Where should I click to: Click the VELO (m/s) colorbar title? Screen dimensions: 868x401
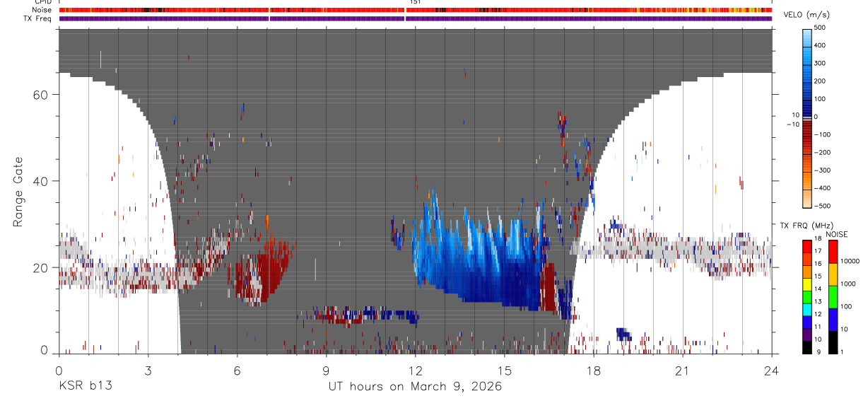[x=807, y=16]
